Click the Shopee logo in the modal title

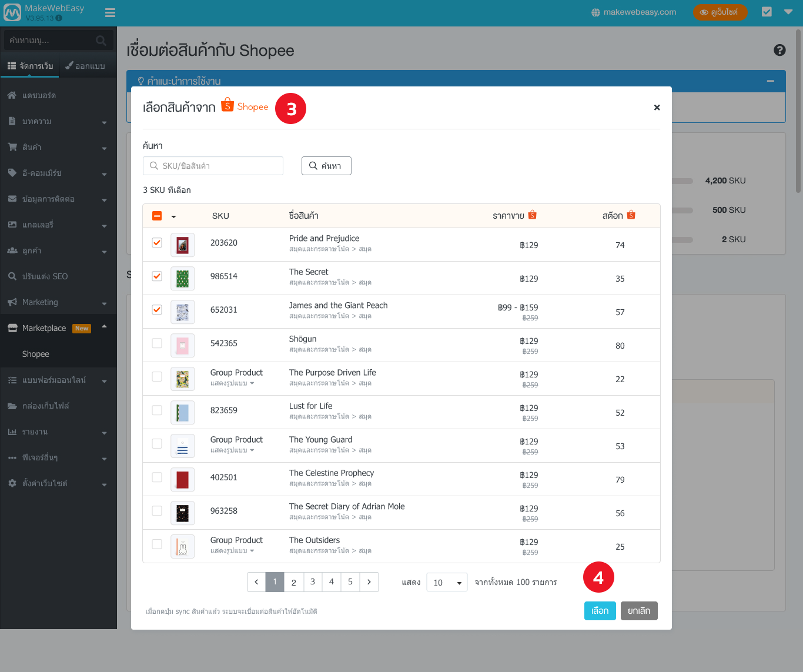[x=245, y=106]
